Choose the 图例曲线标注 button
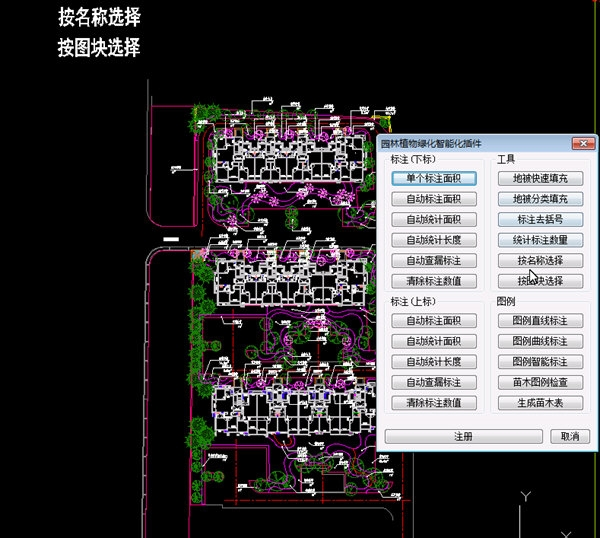Image resolution: width=600 pixels, height=538 pixels. pos(539,341)
